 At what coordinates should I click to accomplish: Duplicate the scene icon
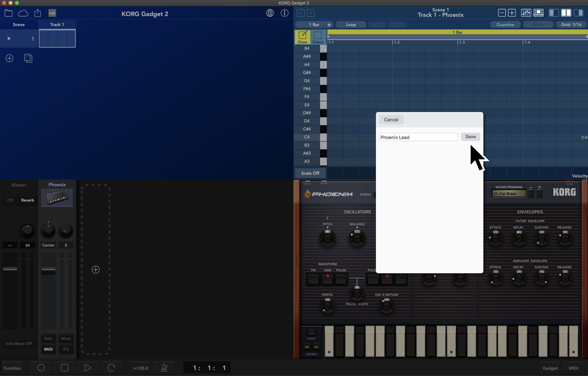point(28,58)
